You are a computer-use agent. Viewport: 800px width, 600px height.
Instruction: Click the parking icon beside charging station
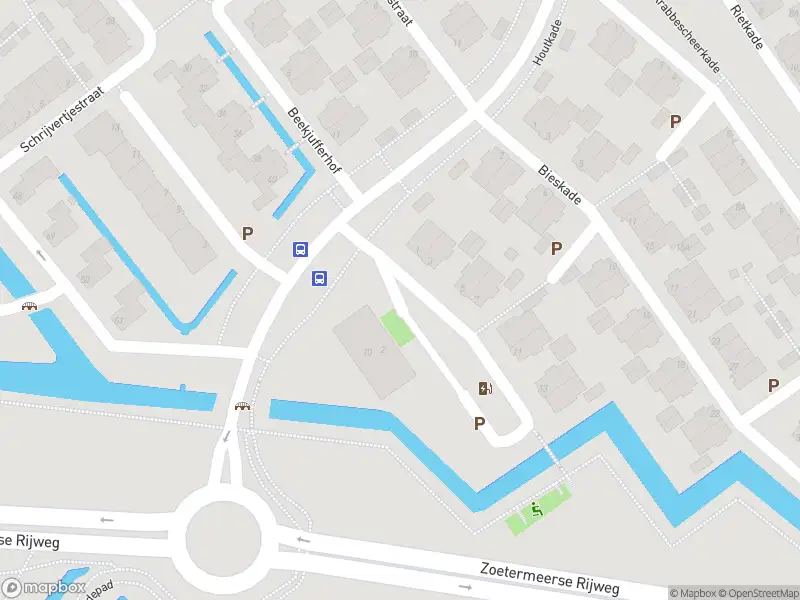tap(479, 423)
